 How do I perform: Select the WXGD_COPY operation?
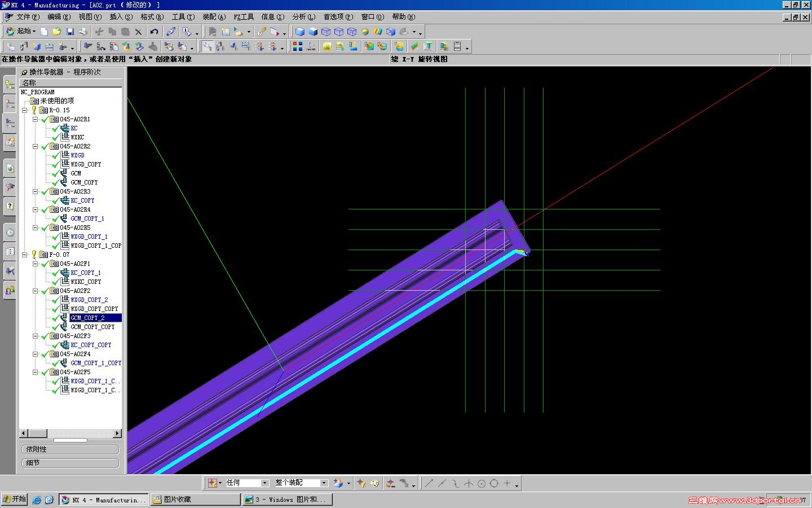point(86,164)
